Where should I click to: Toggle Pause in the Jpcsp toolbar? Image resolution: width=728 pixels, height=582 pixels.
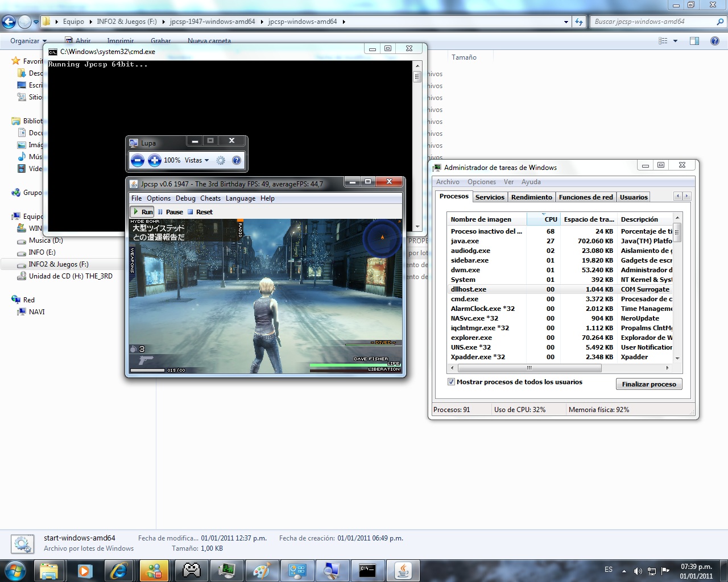171,212
